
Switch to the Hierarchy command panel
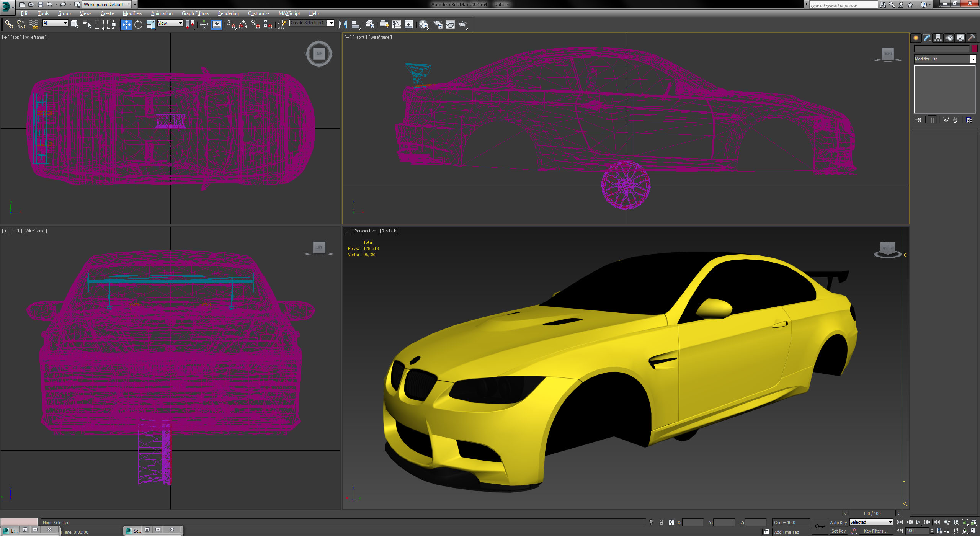(x=938, y=38)
